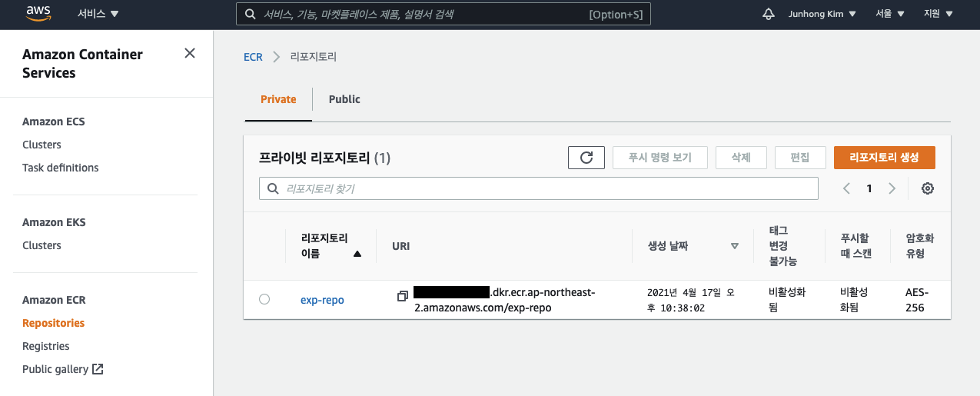Click the 프라이빗 리포지토리 (1) heading

(x=325, y=158)
